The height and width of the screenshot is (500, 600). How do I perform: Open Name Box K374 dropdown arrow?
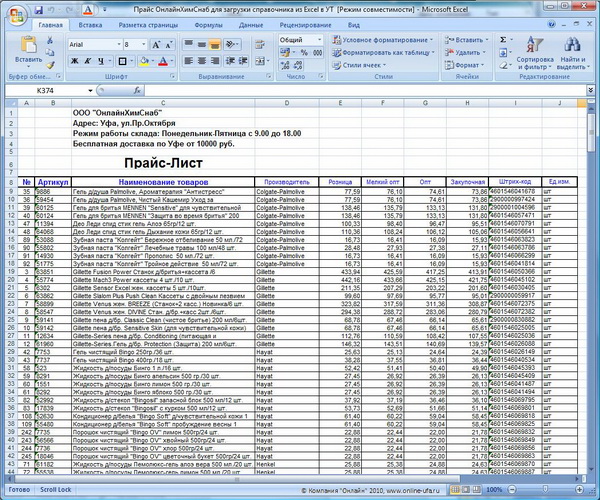click(x=90, y=91)
